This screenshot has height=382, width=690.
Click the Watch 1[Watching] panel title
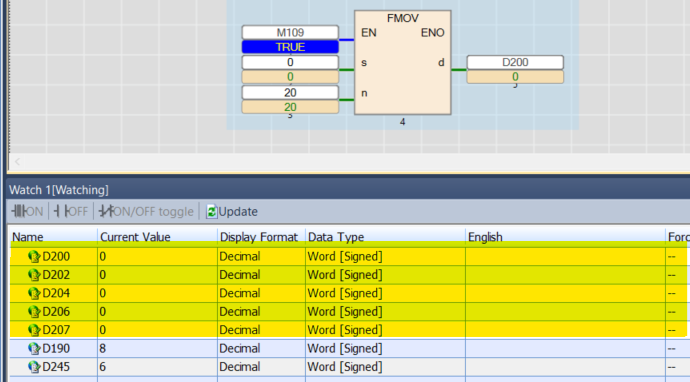(59, 190)
